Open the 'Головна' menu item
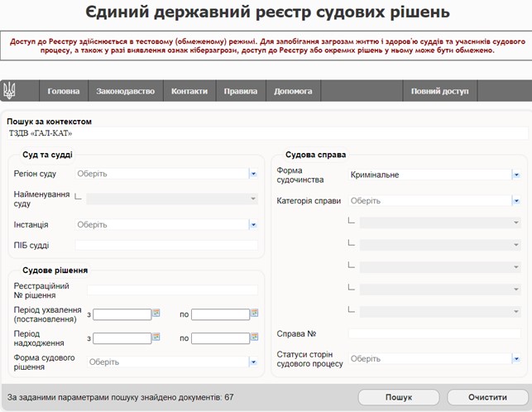This screenshot has width=532, height=412. point(64,91)
